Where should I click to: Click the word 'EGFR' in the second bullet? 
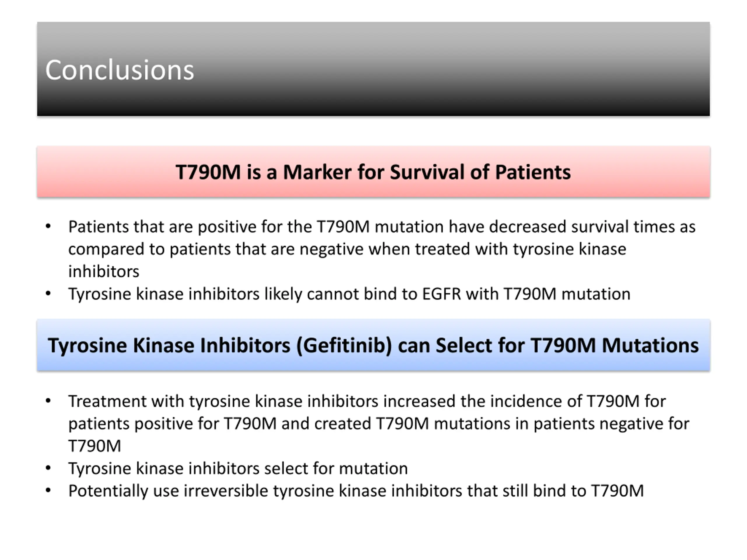[x=441, y=294]
